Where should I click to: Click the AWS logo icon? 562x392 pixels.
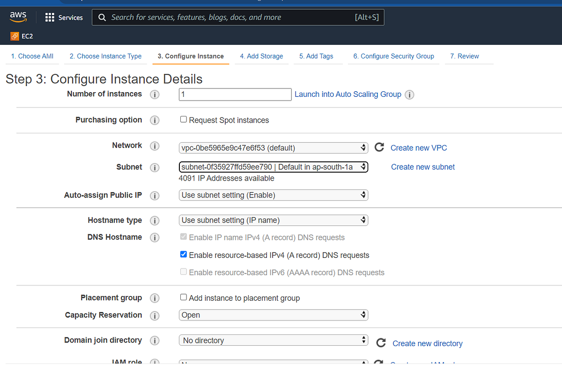[x=18, y=17]
